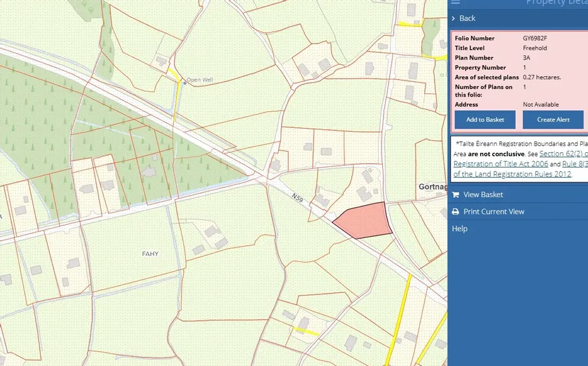Open the Help menu item
The height and width of the screenshot is (366, 588).
(x=460, y=228)
